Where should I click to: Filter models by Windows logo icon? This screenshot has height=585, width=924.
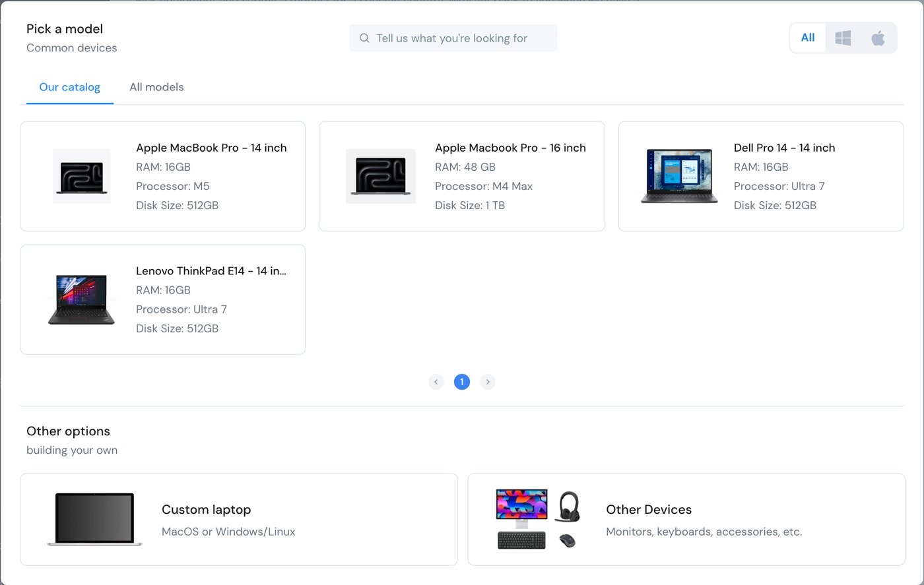coord(843,38)
